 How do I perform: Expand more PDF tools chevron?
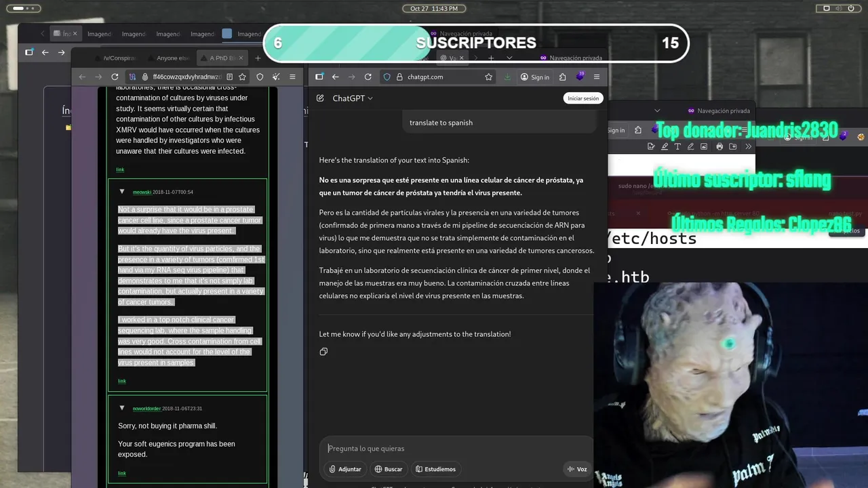point(748,146)
